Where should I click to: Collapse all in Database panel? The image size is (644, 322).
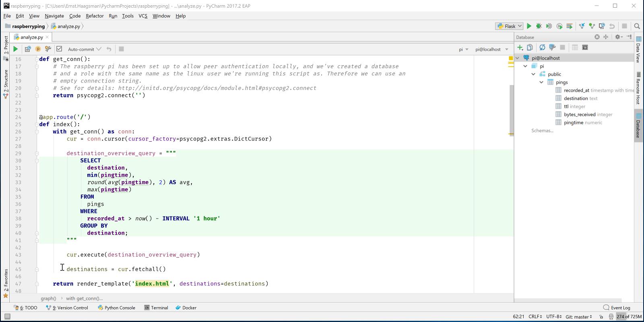[x=606, y=37]
